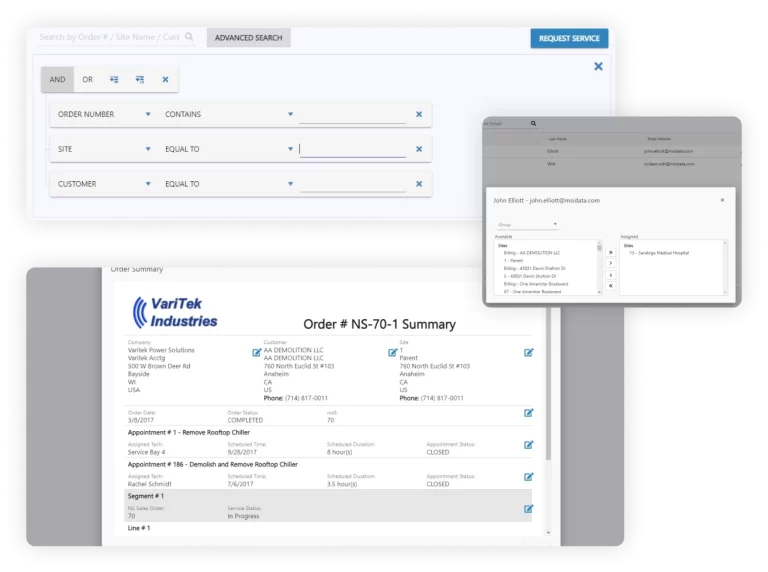Click the Available list scrollbar
Screen dimensions: 768x572
coord(599,267)
